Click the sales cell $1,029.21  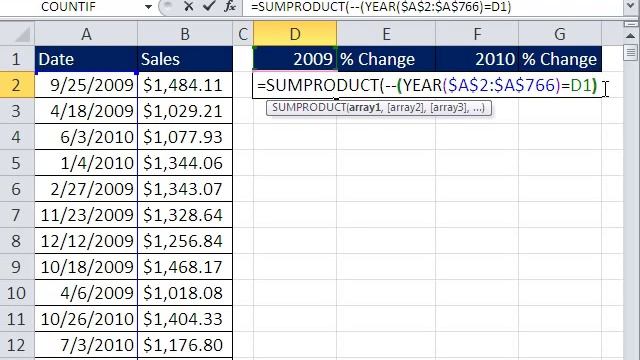coord(185,111)
